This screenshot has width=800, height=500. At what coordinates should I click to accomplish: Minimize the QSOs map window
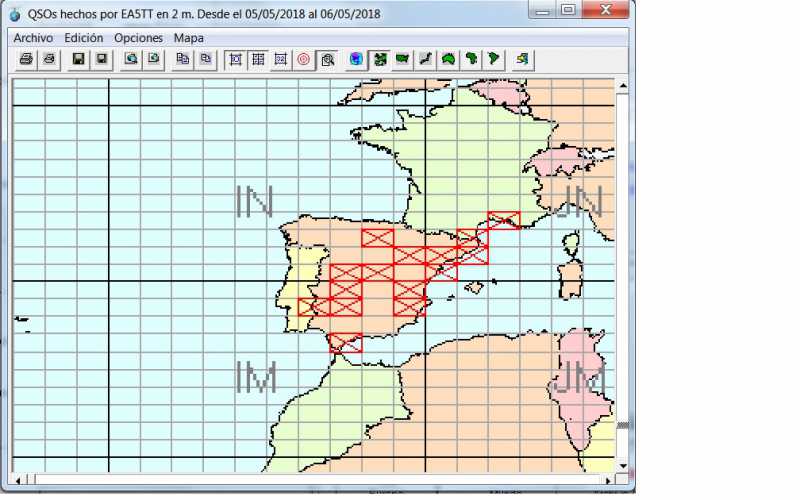543,10
